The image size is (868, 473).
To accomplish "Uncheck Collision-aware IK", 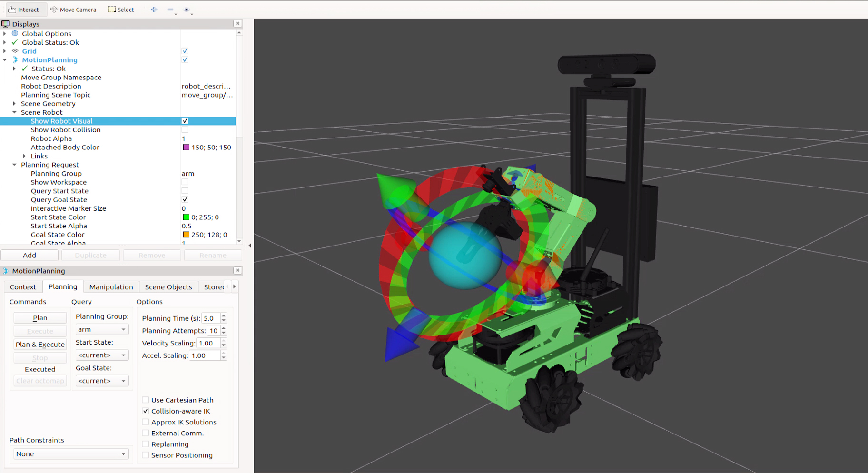I will point(146,411).
